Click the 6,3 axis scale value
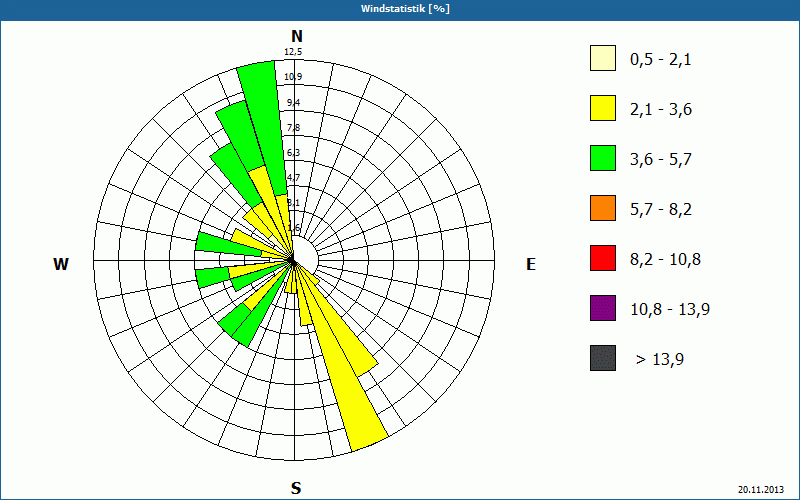This screenshot has height=500, width=800. (x=293, y=153)
